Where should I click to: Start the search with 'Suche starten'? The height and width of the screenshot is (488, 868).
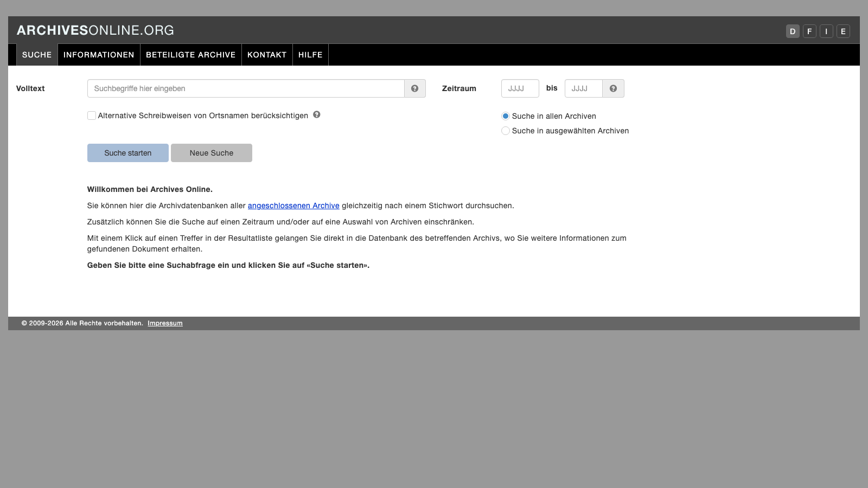pos(127,153)
